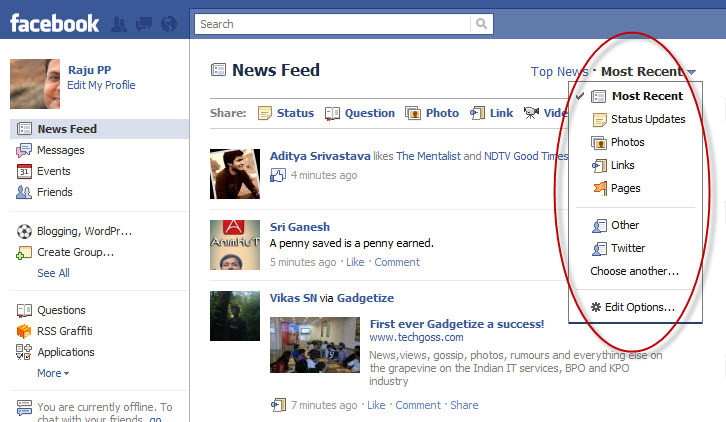Screen dimensions: 726x422
Task: Open the RSS Graffiti app
Action: pyautogui.click(x=65, y=331)
